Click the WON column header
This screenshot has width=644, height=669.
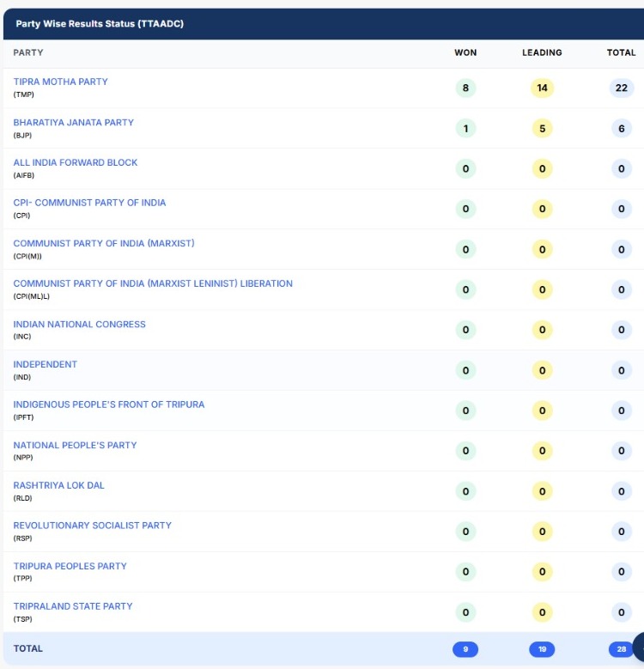(465, 52)
